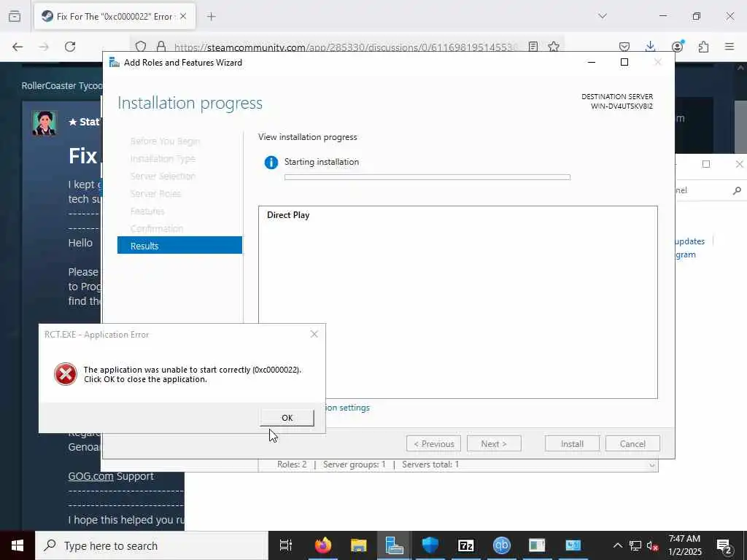Viewport: 747px width, 560px height.
Task: Open Task View from taskbar
Action: click(x=285, y=545)
